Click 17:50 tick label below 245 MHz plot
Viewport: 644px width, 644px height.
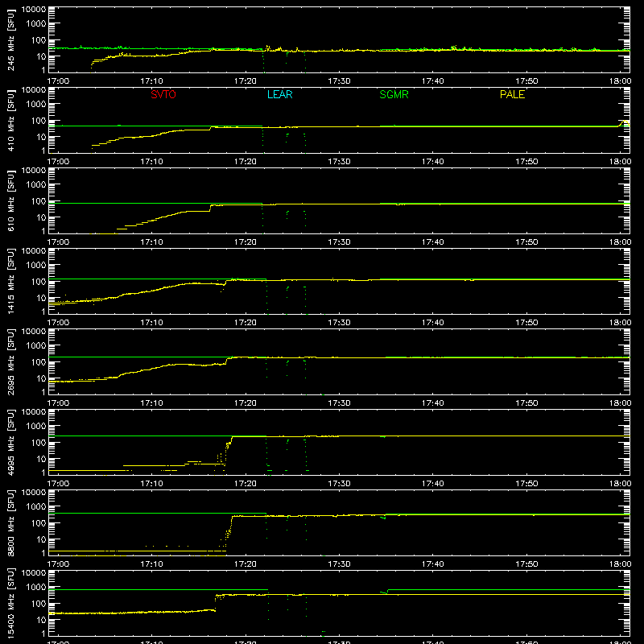[x=526, y=81]
